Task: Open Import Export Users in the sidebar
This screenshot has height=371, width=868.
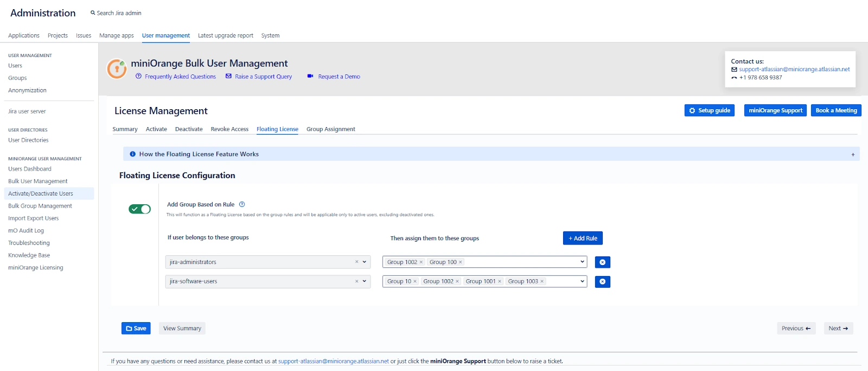Action: (x=34, y=218)
